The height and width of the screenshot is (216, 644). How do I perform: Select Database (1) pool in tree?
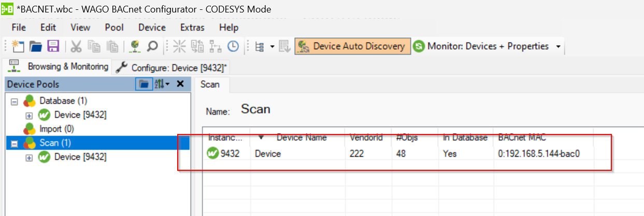[64, 101]
